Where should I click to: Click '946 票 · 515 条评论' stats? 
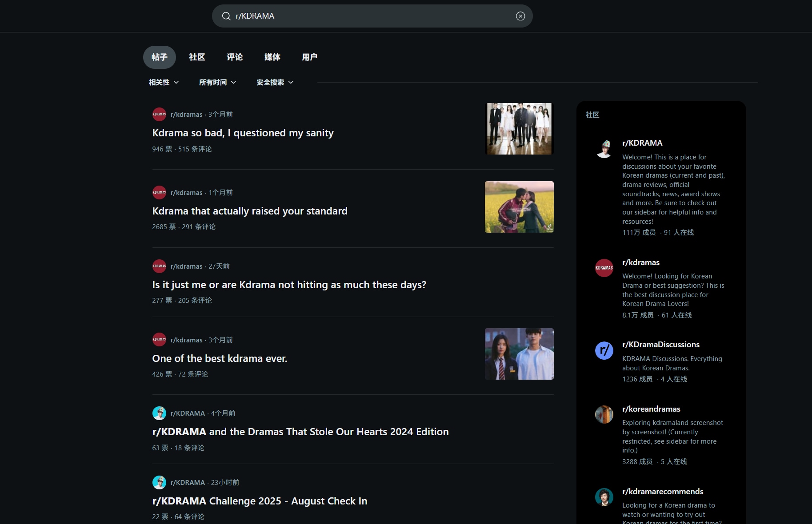tap(182, 149)
